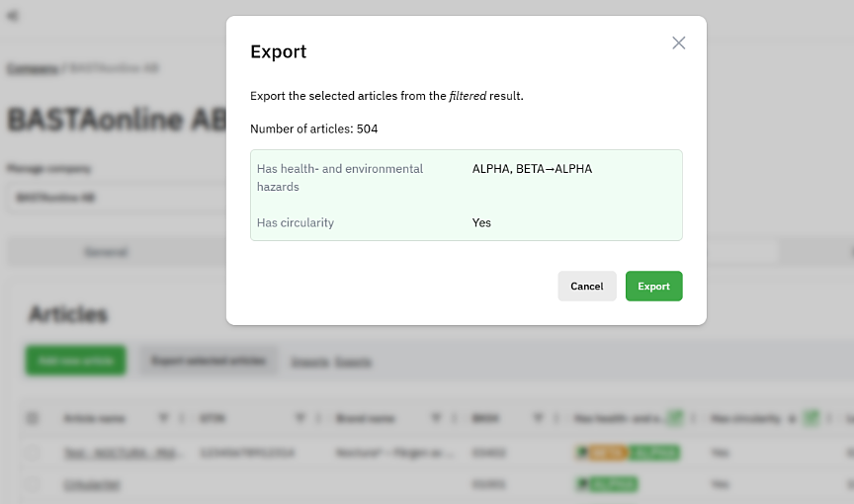Image resolution: width=854 pixels, height=504 pixels.
Task: Click the Export selected articles button
Action: (x=209, y=361)
